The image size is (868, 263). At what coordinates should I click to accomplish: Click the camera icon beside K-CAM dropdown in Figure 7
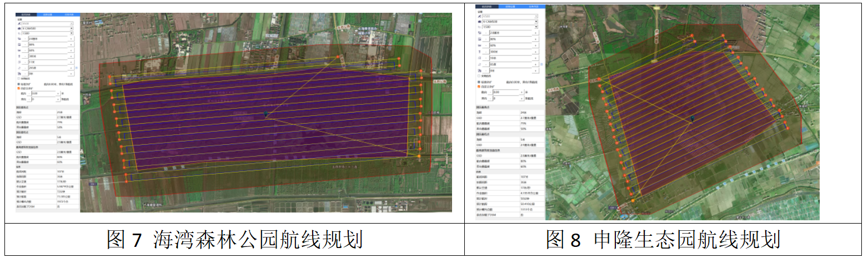(19, 28)
